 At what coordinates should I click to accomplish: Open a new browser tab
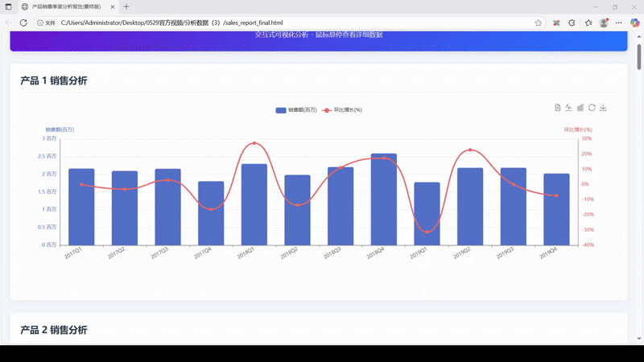tap(126, 6)
